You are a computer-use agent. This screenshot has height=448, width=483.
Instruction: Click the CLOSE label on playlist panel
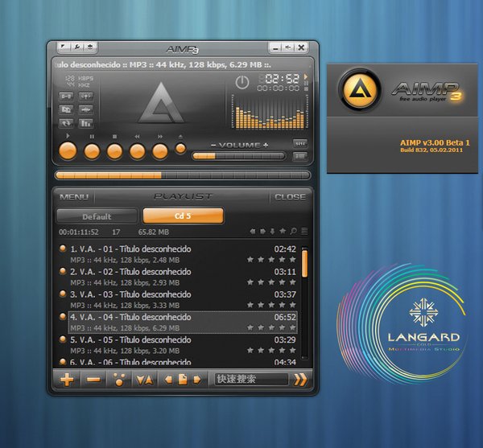tap(290, 197)
